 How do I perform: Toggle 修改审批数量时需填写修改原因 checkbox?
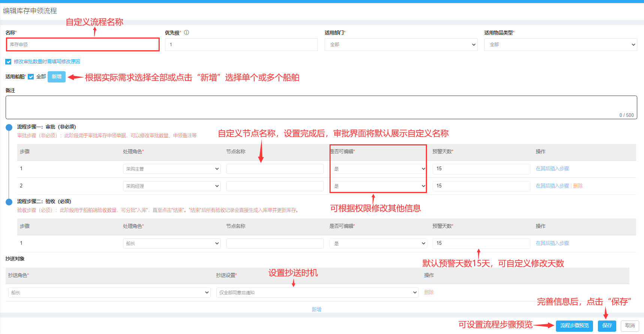click(x=8, y=61)
